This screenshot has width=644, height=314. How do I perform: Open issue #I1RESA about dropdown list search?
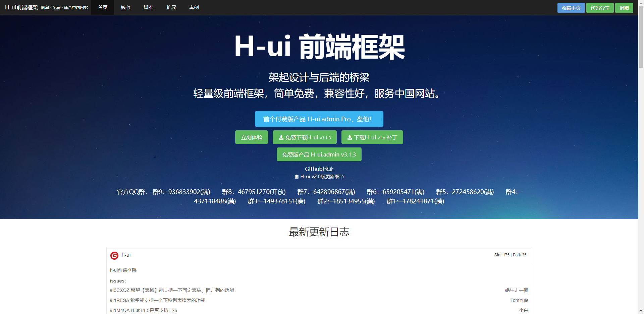(158, 300)
